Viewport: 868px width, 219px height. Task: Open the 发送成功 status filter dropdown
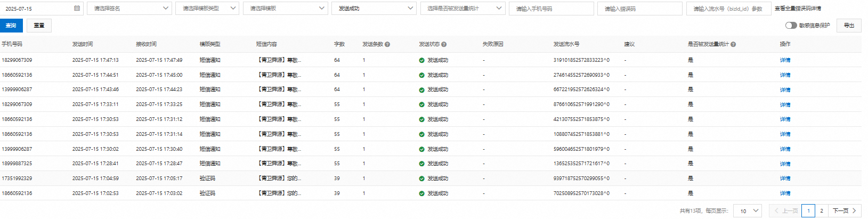click(374, 9)
